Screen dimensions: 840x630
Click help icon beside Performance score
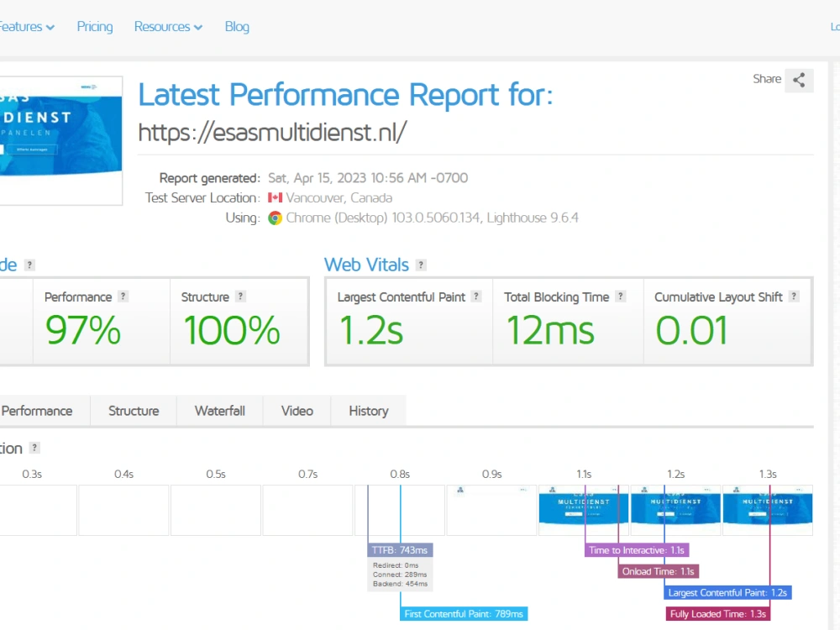123,297
